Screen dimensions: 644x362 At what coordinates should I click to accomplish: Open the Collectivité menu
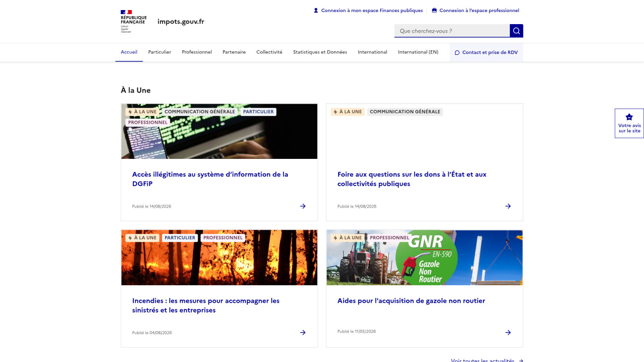pos(269,52)
